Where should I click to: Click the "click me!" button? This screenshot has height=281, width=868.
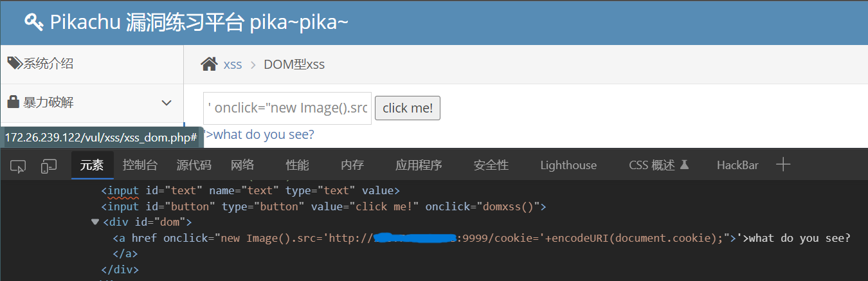click(x=408, y=108)
